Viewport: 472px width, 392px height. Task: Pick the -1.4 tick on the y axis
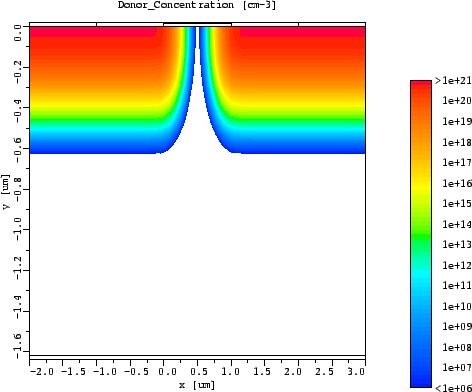[18, 308]
